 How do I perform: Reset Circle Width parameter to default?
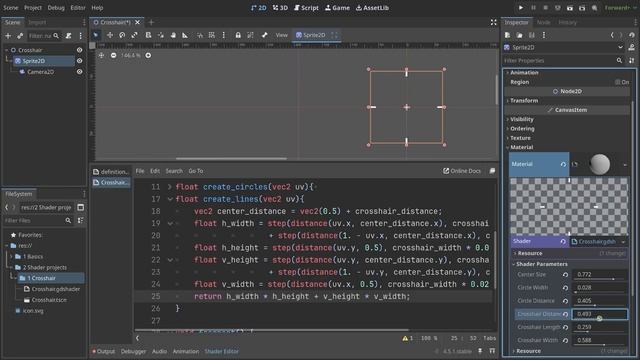[565, 288]
